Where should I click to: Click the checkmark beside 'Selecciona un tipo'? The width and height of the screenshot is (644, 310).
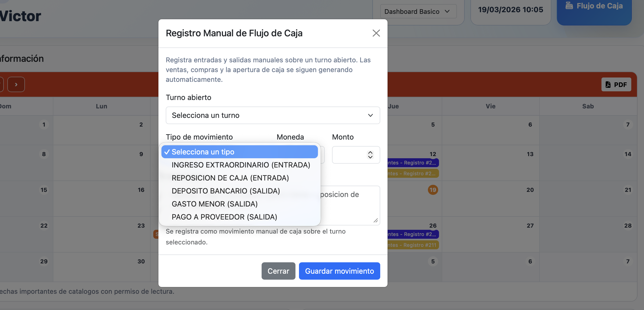click(x=167, y=152)
